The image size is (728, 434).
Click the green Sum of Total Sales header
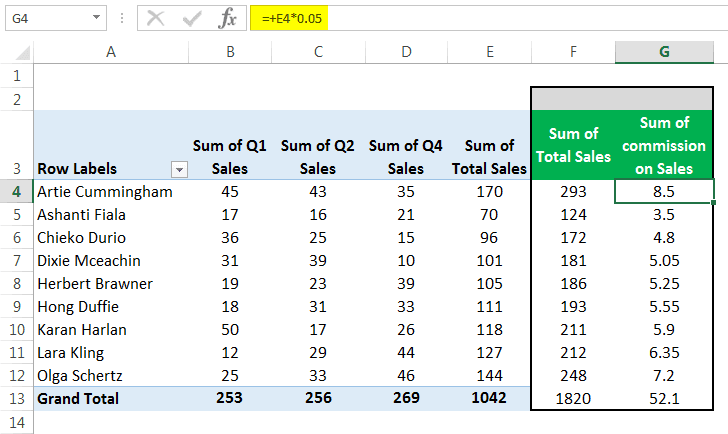pos(573,145)
